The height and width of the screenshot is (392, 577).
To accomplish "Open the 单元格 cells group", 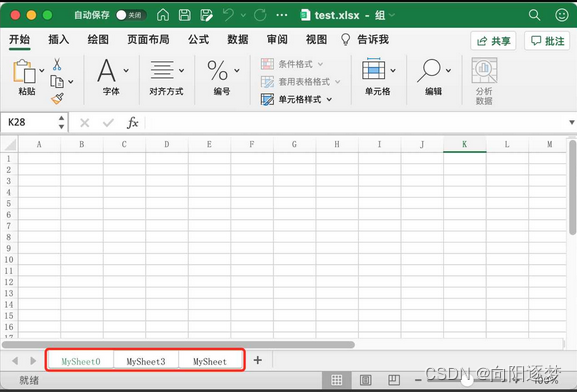I will [378, 78].
